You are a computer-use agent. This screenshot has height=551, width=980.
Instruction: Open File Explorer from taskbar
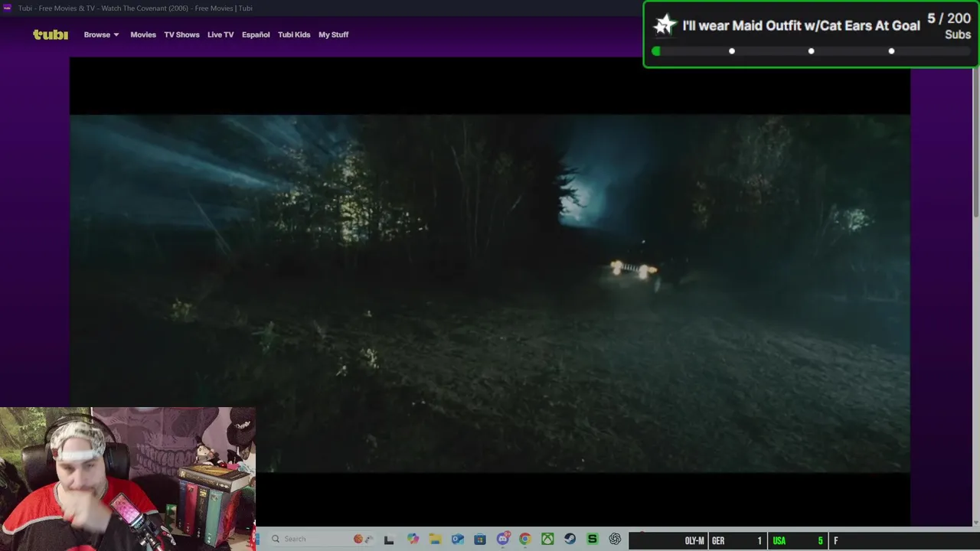[435, 540]
